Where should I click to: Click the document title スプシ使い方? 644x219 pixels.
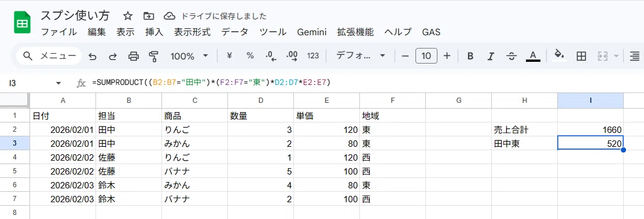point(75,16)
